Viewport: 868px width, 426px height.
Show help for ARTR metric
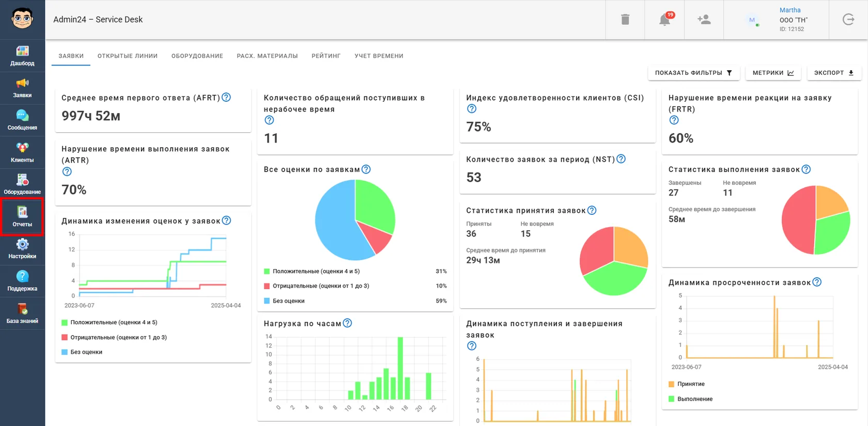[x=67, y=171]
